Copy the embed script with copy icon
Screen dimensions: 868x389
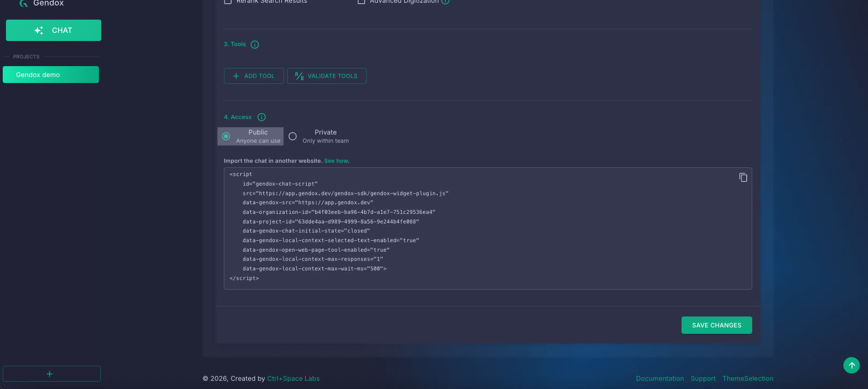click(743, 177)
